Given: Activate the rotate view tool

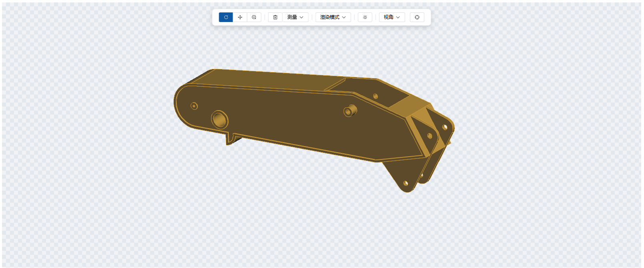Looking at the screenshot, I should [226, 17].
